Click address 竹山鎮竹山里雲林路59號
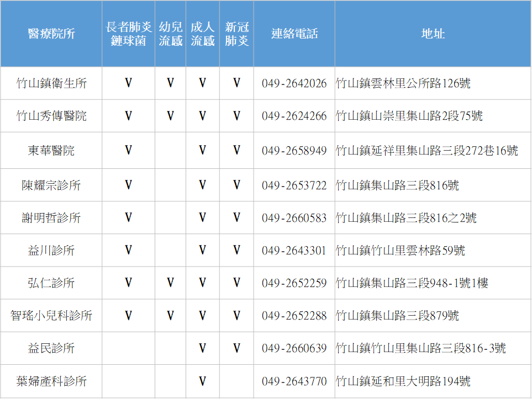Screen dimensions: 532x399 click(x=401, y=250)
